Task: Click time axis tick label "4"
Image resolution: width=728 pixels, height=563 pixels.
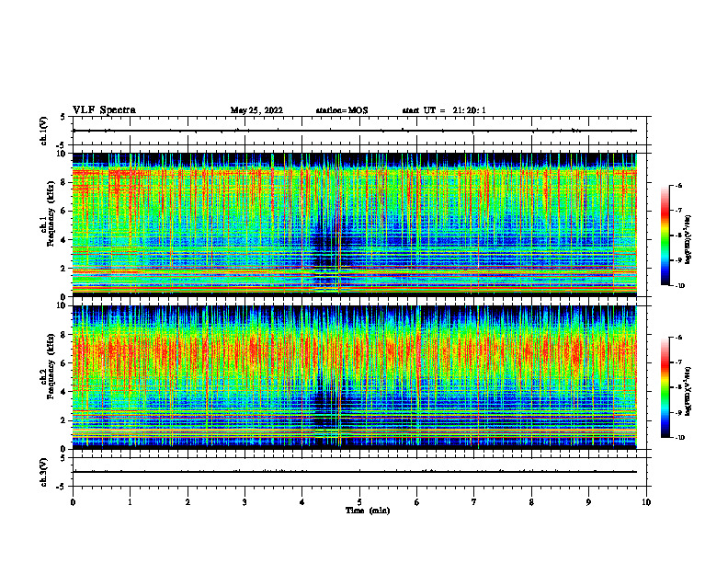Action: tap(302, 502)
